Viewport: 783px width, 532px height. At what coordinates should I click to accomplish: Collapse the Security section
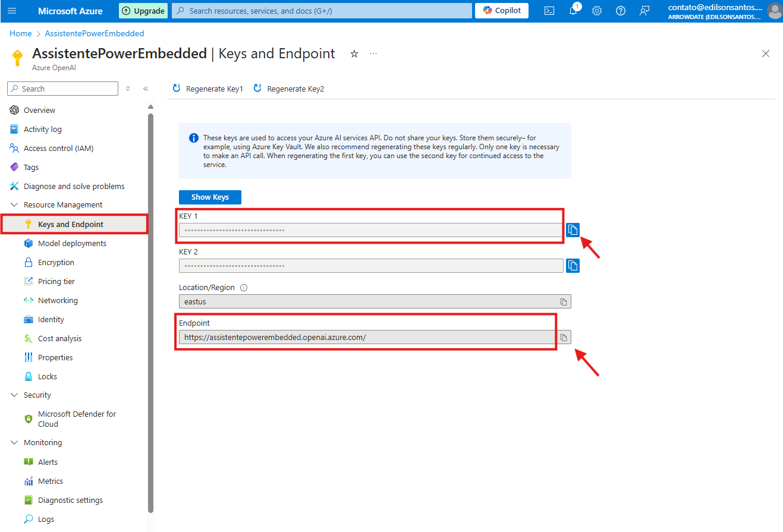pyautogui.click(x=14, y=395)
